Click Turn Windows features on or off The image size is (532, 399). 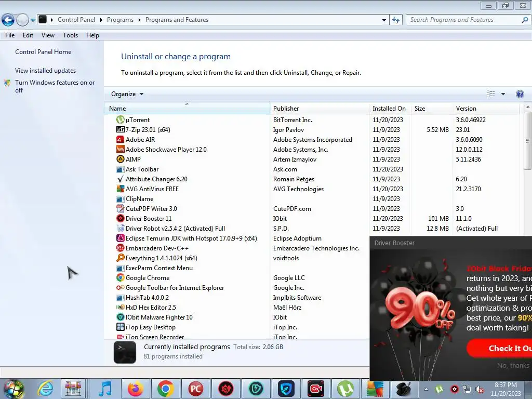click(55, 86)
